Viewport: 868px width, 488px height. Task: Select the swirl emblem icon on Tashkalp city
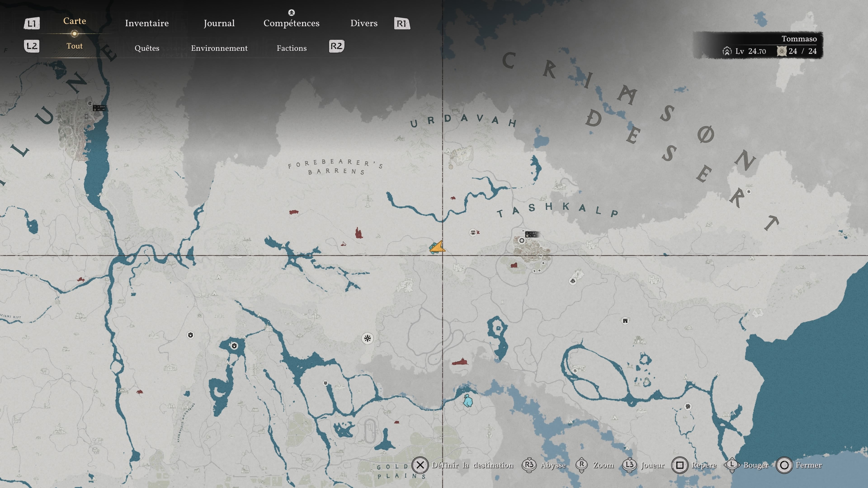522,240
